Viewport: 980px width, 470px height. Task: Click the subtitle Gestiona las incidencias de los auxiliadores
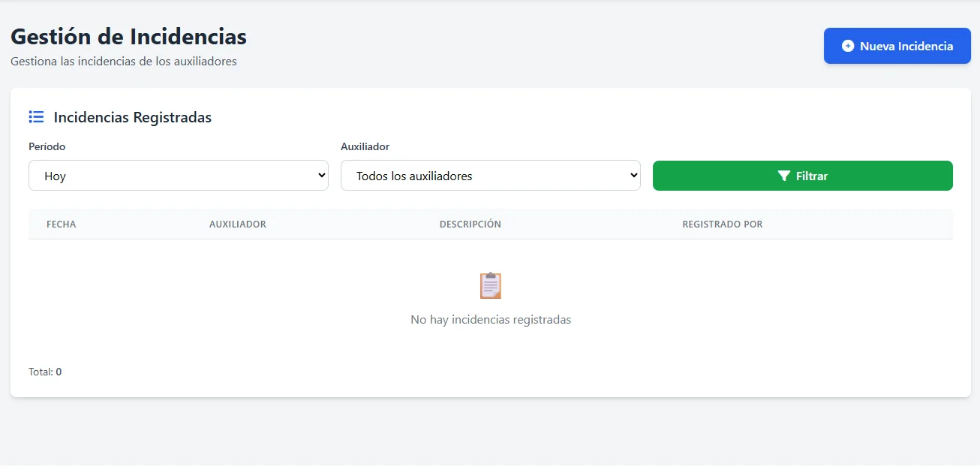point(124,62)
